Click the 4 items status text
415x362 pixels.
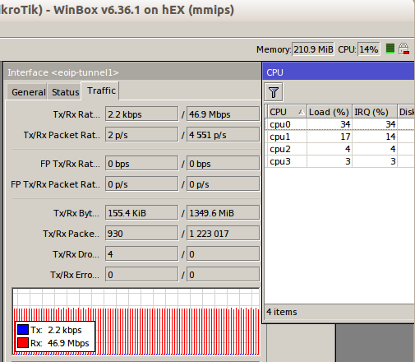[282, 312]
